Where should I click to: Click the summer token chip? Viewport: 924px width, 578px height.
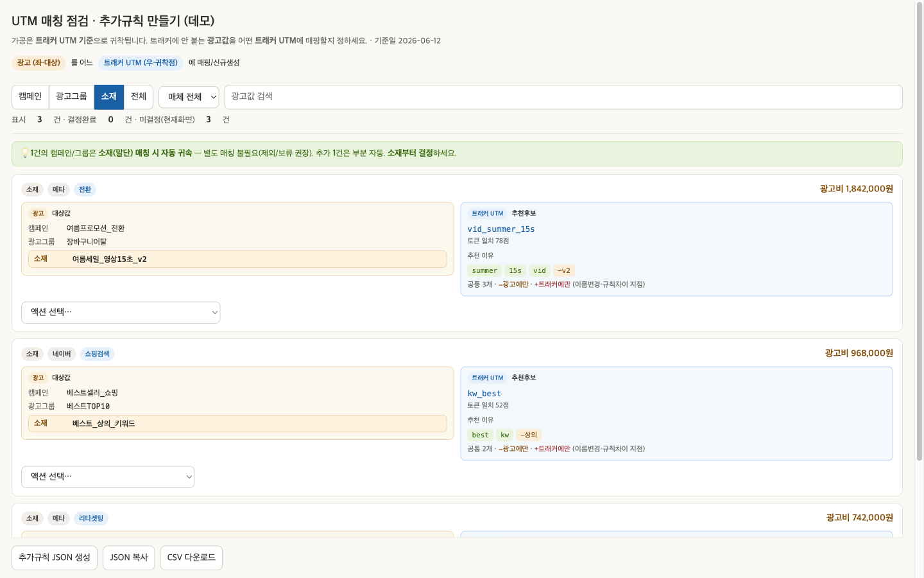tap(484, 271)
